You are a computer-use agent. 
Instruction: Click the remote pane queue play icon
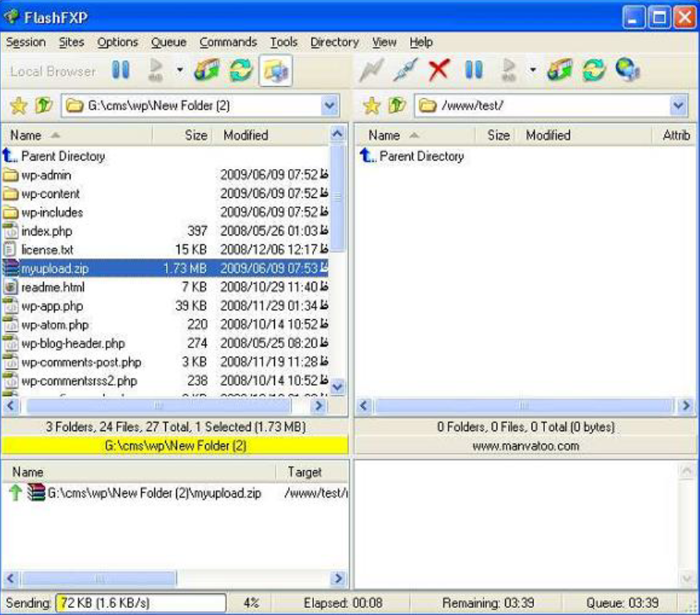pyautogui.click(x=508, y=70)
